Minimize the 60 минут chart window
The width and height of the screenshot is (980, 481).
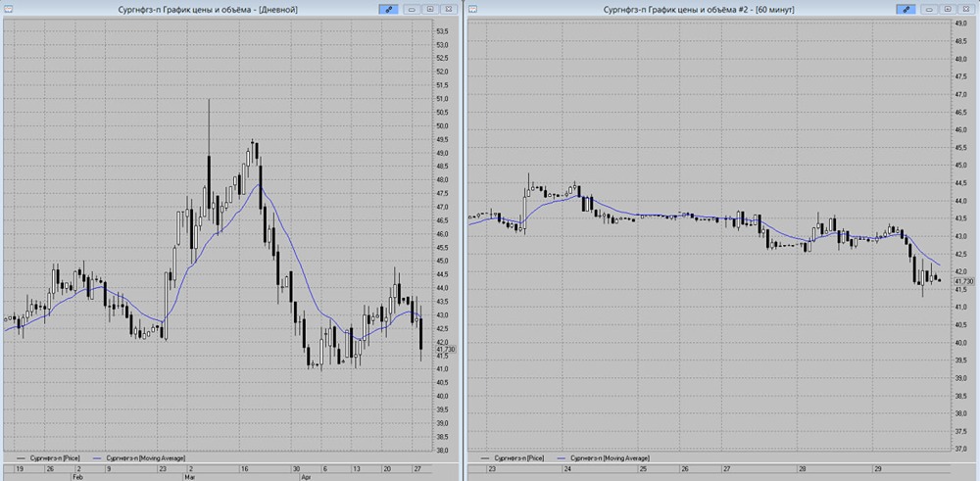tap(930, 10)
